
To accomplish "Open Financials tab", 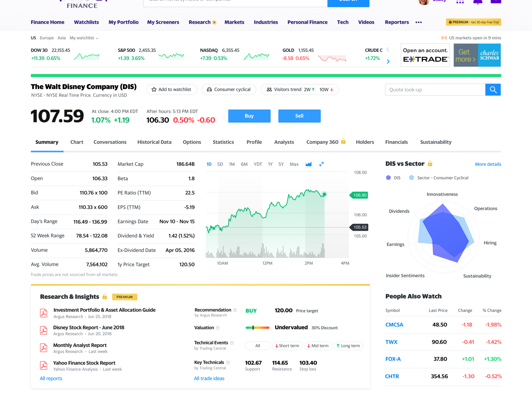I will pos(396,142).
